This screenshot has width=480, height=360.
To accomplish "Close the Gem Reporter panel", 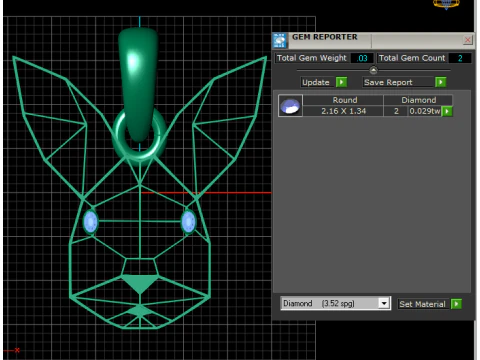I will (x=468, y=40).
